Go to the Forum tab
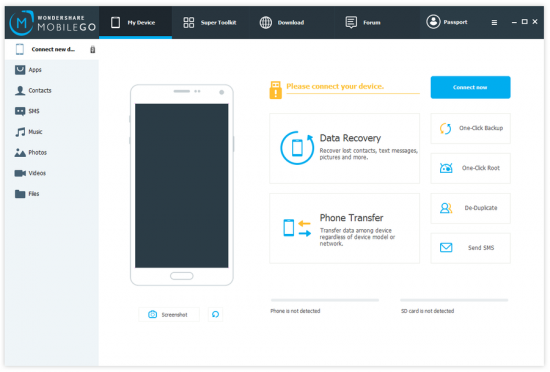This screenshot has height=372, width=550. [x=363, y=22]
